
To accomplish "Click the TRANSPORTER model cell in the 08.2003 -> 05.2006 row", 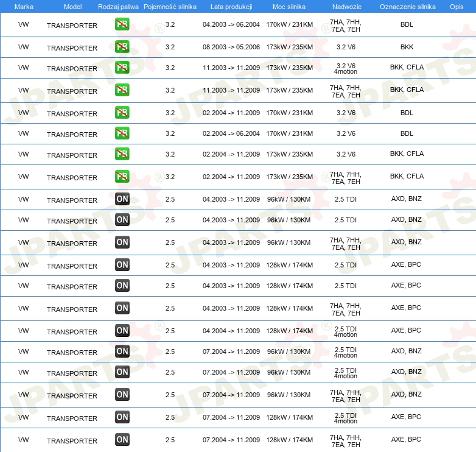I will [x=72, y=48].
